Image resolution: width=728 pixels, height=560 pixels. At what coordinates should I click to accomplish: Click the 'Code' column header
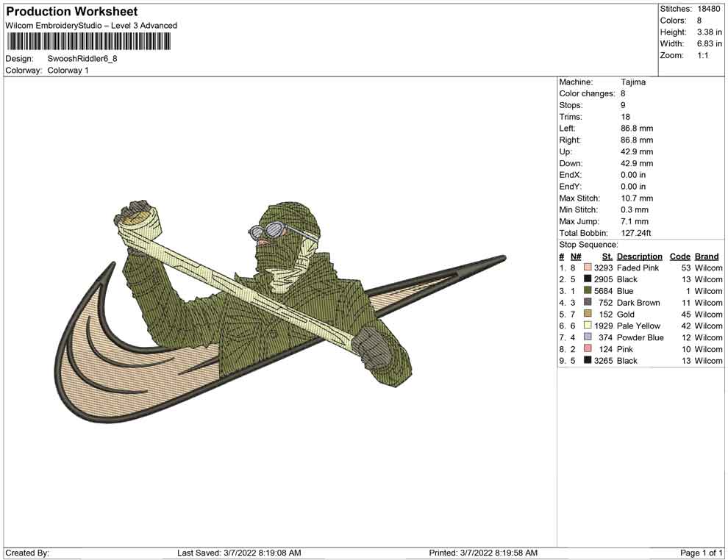point(679,256)
